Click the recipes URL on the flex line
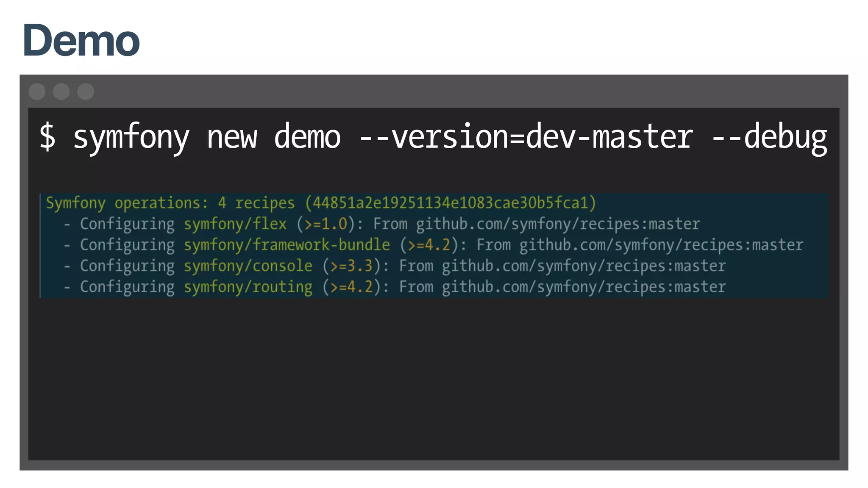Viewport: 868px width, 488px height. 558,224
